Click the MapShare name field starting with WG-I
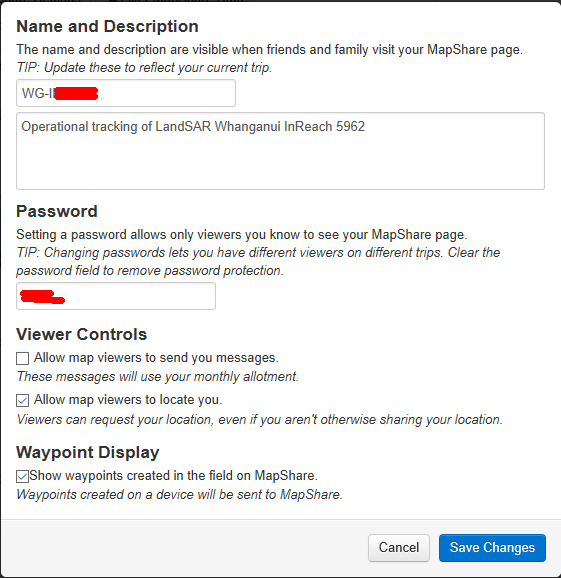The height and width of the screenshot is (578, 561). coord(126,93)
